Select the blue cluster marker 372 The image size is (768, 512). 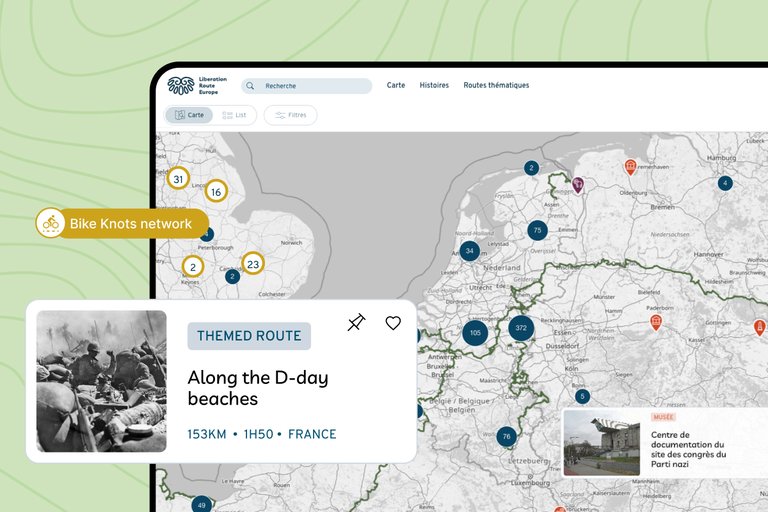point(521,328)
